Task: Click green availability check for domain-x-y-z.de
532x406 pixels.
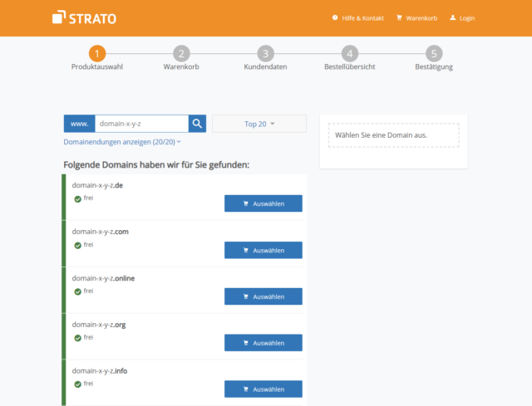Action: tap(77, 199)
